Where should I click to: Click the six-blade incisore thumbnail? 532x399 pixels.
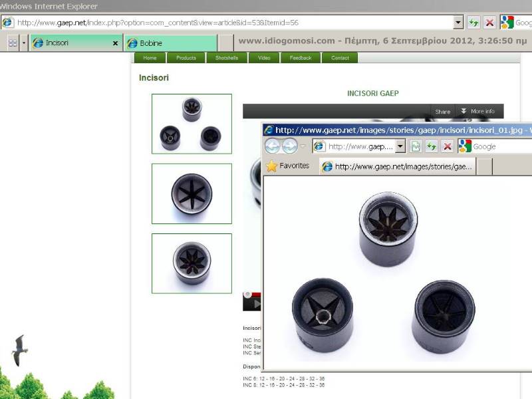coord(192,194)
